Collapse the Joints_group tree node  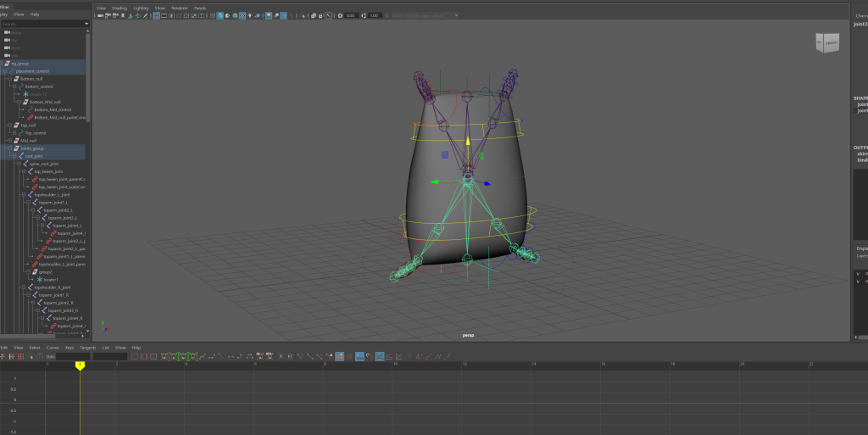tap(8, 148)
